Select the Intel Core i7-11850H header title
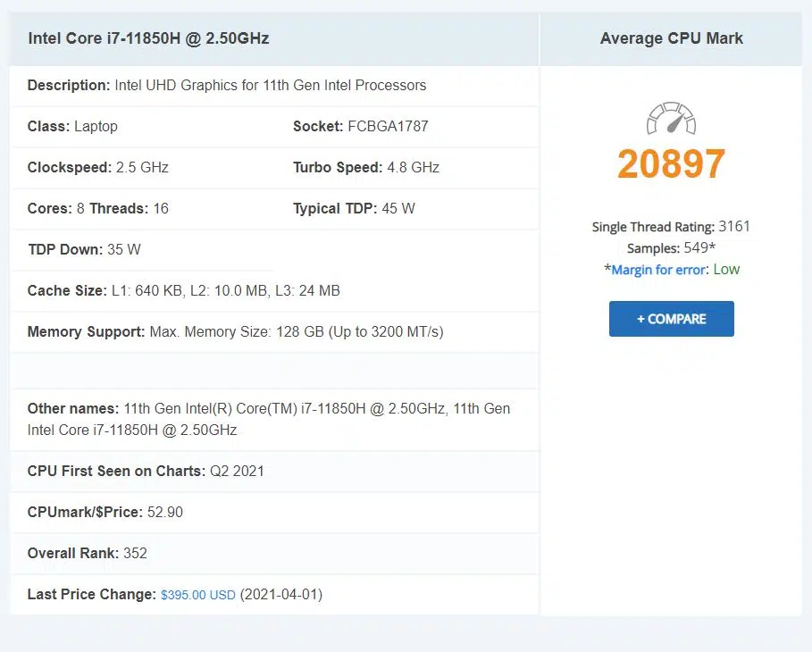The image size is (812, 652). click(148, 38)
